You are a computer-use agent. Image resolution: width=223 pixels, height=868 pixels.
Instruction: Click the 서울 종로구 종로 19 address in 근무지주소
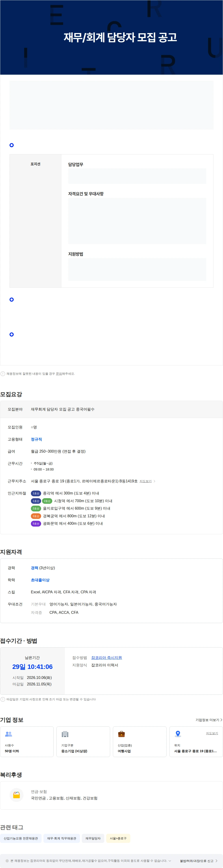coord(84,481)
